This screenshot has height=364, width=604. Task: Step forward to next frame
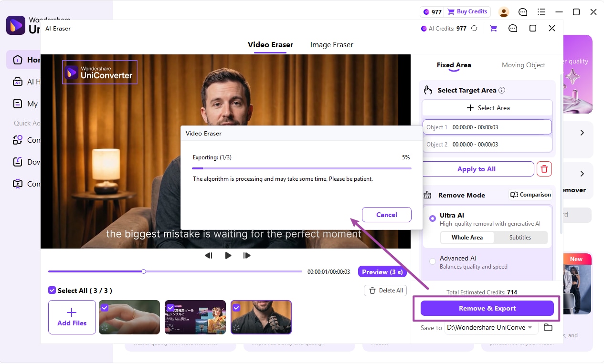click(247, 256)
